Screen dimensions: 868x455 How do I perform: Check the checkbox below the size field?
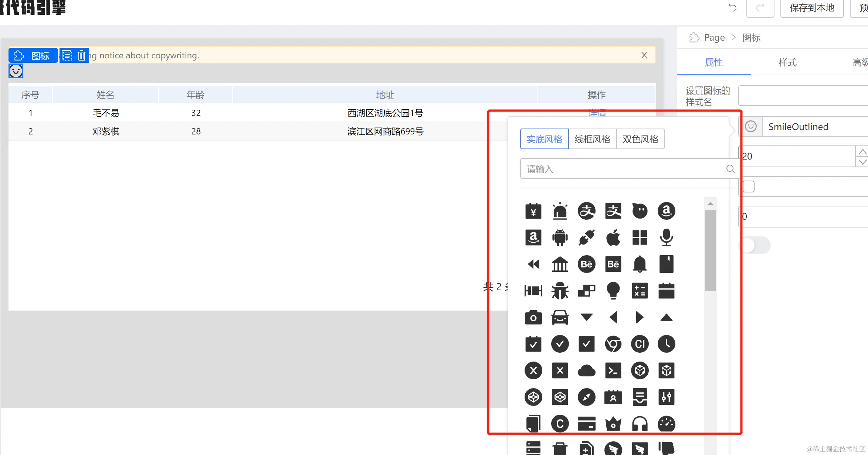pyautogui.click(x=748, y=187)
